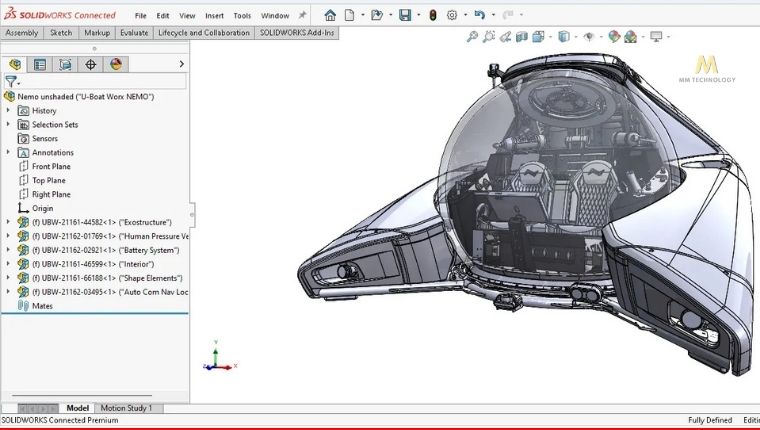Open the Insert menu
The image size is (760, 430).
pos(214,16)
